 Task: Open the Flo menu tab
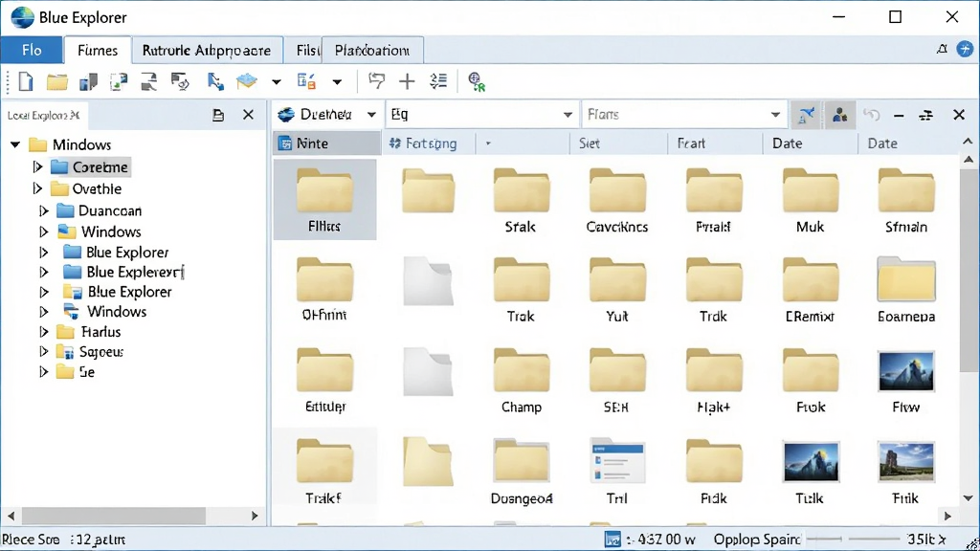click(x=32, y=50)
